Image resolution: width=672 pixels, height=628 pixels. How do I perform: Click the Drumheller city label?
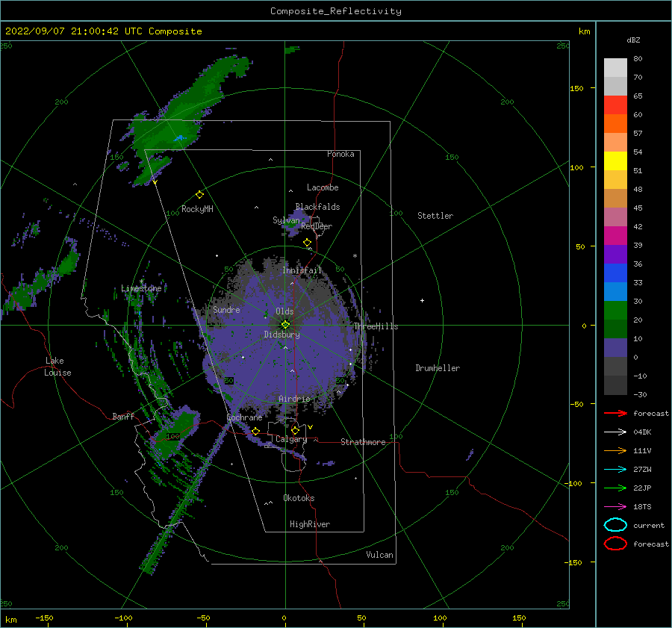[x=438, y=368]
